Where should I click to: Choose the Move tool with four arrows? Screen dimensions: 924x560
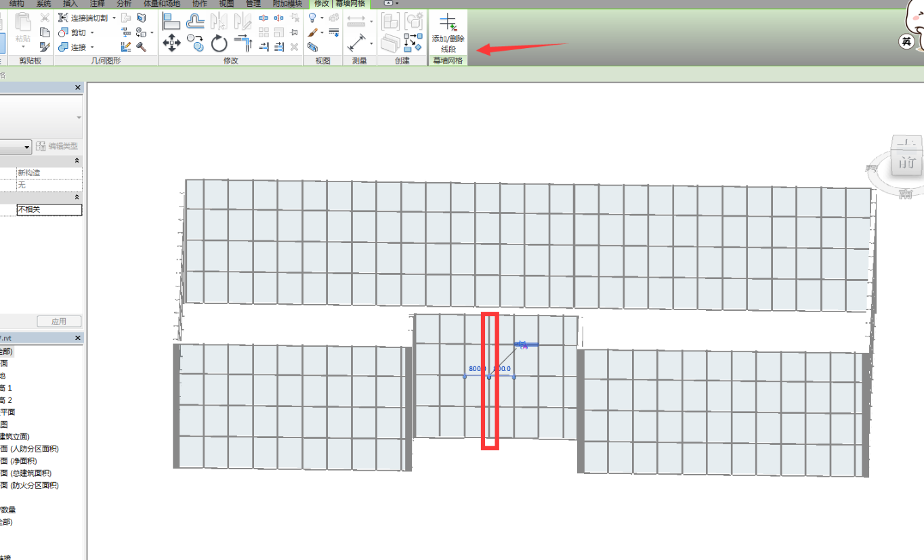(171, 44)
